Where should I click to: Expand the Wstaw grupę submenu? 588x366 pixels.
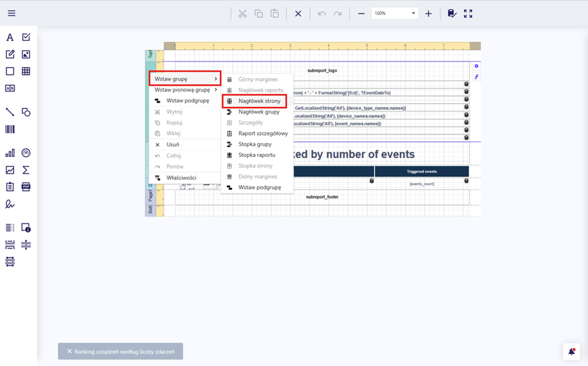pos(185,79)
